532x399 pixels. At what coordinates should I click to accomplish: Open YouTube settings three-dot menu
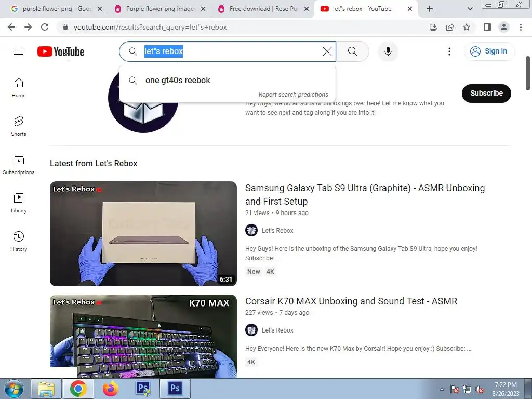pos(449,51)
